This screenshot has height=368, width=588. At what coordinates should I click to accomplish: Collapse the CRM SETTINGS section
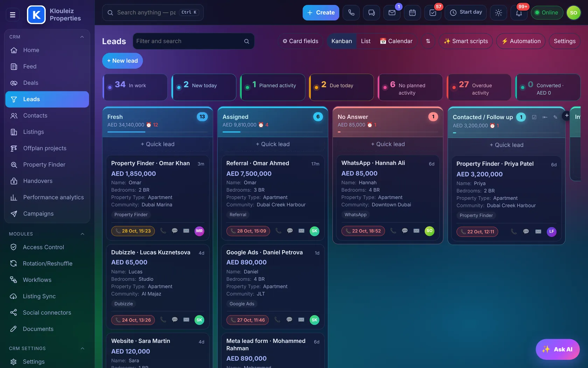[x=82, y=348]
